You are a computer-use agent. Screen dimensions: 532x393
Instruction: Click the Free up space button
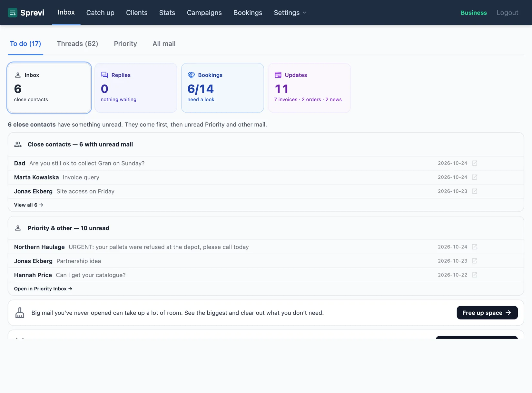[x=487, y=313]
